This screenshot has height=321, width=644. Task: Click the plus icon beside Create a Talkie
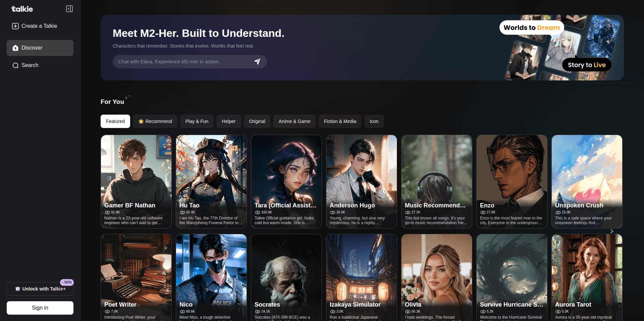tap(15, 26)
